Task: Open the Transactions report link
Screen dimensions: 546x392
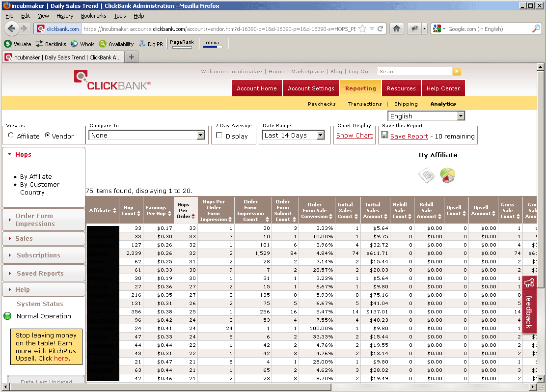Action: (364, 104)
